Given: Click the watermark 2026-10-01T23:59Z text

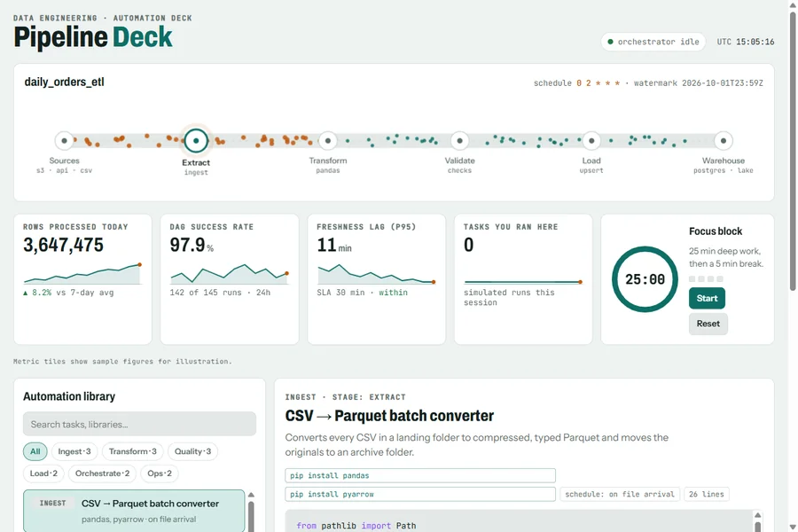Looking at the screenshot, I should coord(699,83).
